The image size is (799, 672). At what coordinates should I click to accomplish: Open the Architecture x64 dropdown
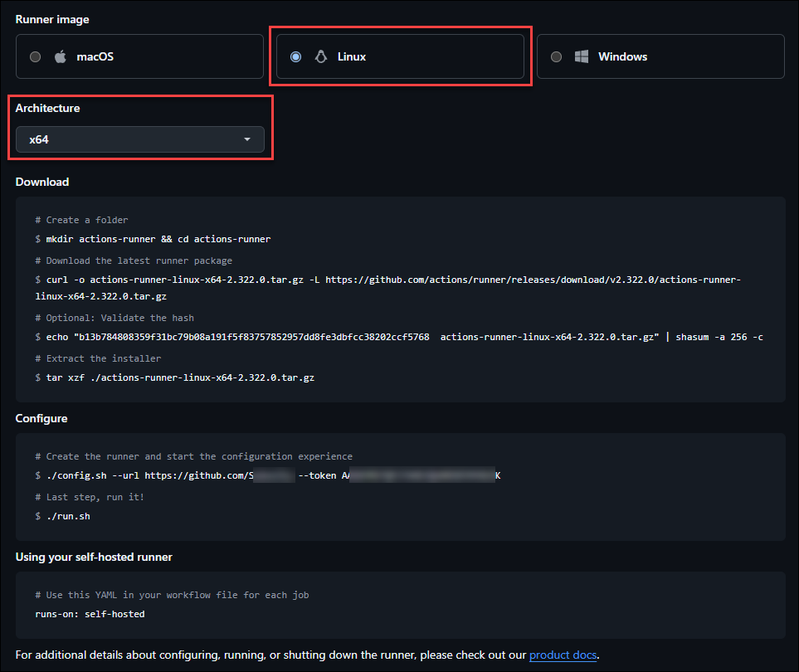(x=139, y=139)
